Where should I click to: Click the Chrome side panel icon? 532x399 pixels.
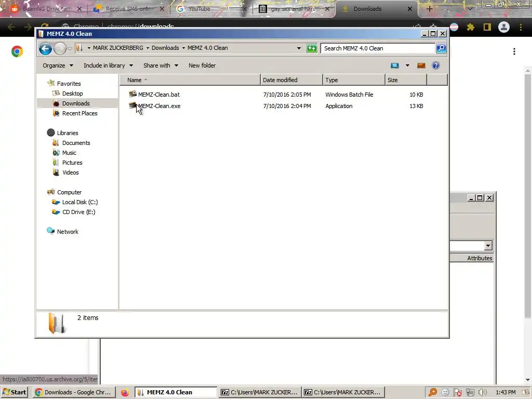(487, 27)
